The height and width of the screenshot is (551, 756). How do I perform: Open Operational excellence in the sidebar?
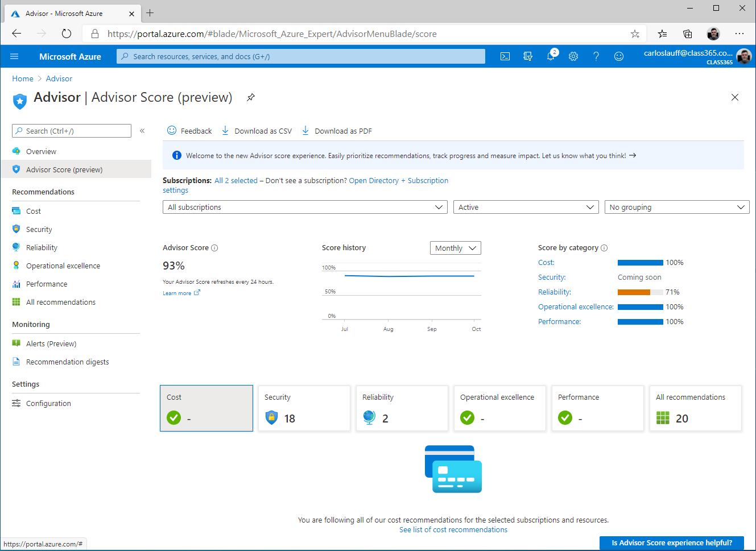tap(76, 266)
